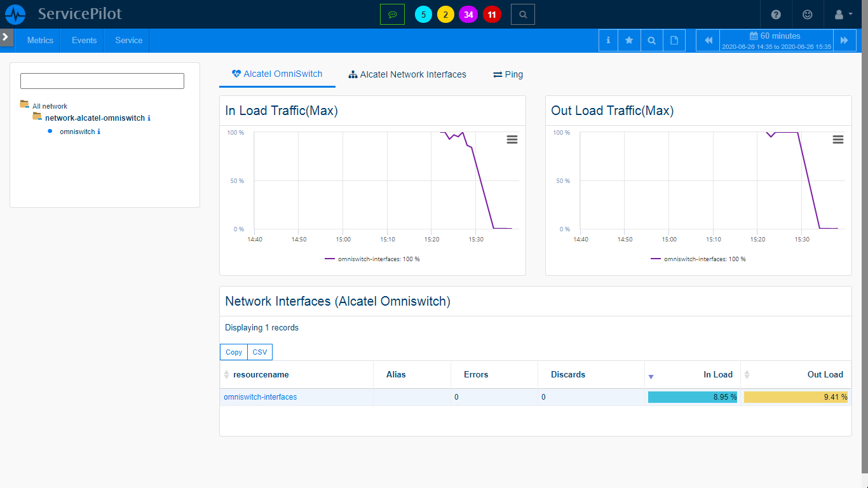The width and height of the screenshot is (868, 488).
Task: Open the user account dropdown
Action: (843, 14)
